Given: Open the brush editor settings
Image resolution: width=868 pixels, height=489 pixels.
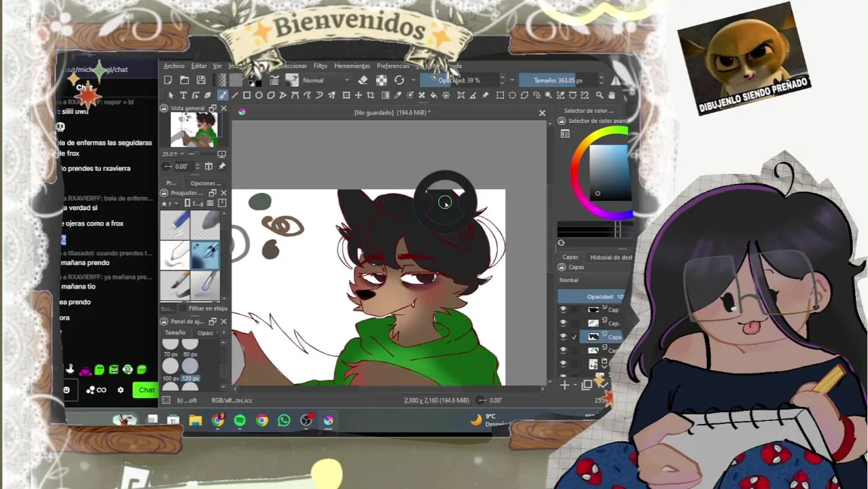Looking at the screenshot, I should (274, 80).
